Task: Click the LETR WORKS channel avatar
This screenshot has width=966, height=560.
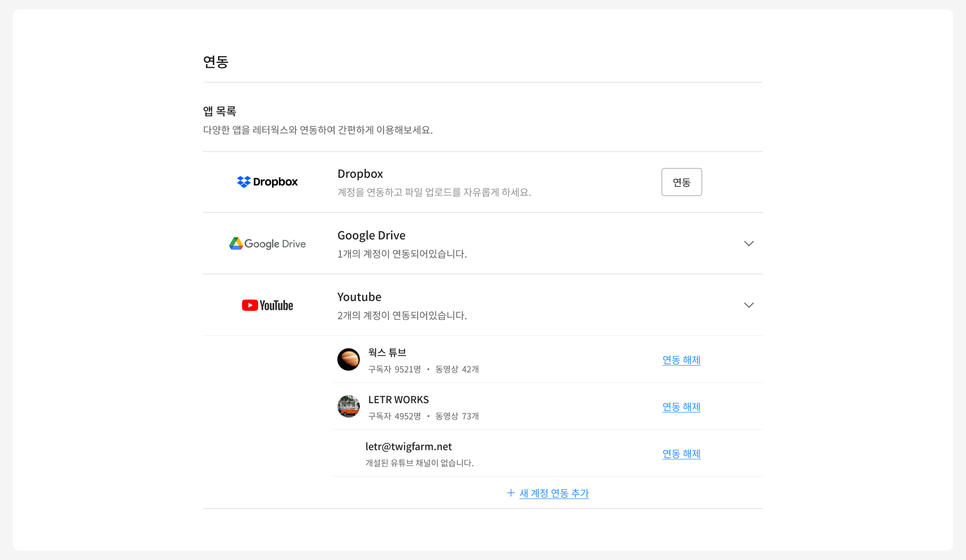Action: point(349,406)
